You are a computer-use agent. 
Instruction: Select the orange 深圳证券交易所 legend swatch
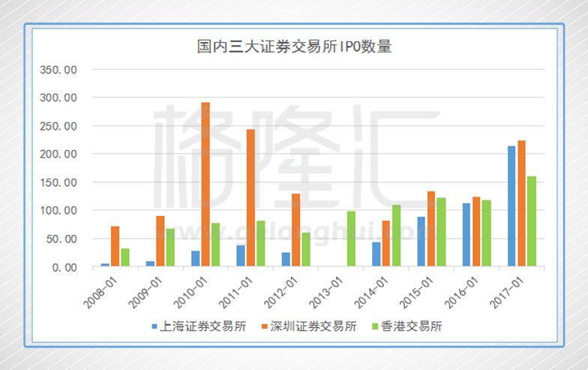pos(265,326)
